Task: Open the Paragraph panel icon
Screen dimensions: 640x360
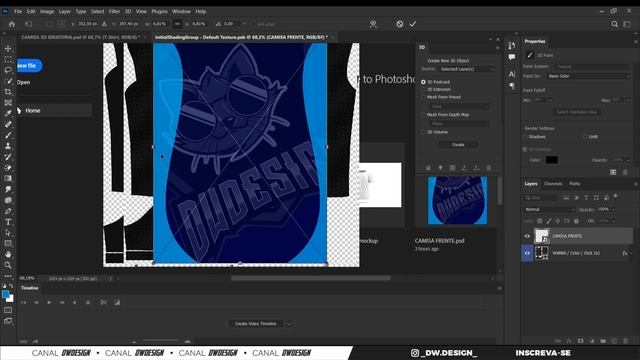Action: 512,85
